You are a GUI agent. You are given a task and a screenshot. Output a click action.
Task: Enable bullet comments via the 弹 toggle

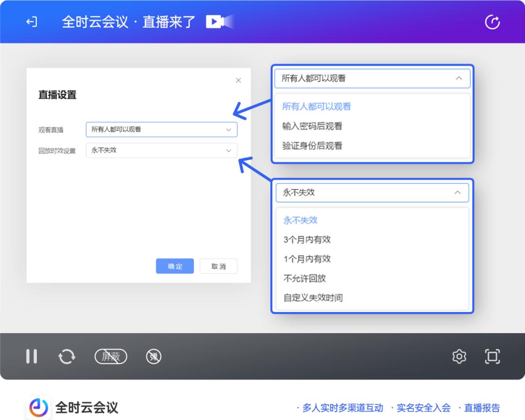click(153, 356)
